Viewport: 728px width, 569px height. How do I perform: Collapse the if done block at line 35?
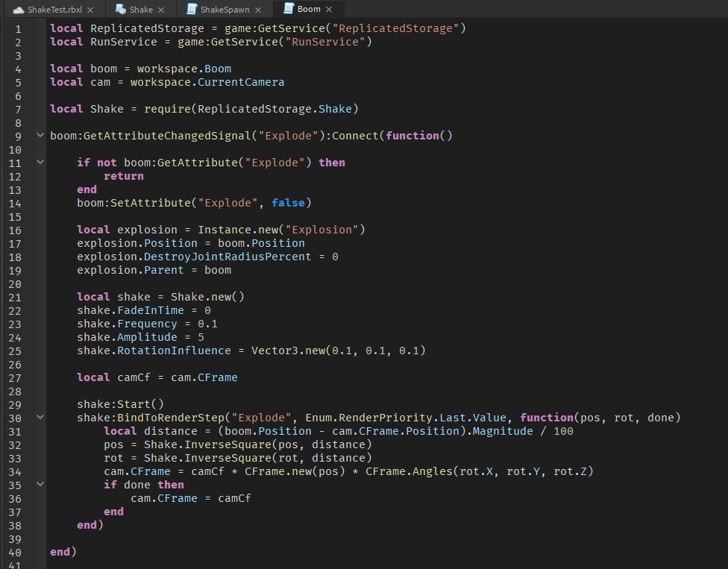pos(40,484)
